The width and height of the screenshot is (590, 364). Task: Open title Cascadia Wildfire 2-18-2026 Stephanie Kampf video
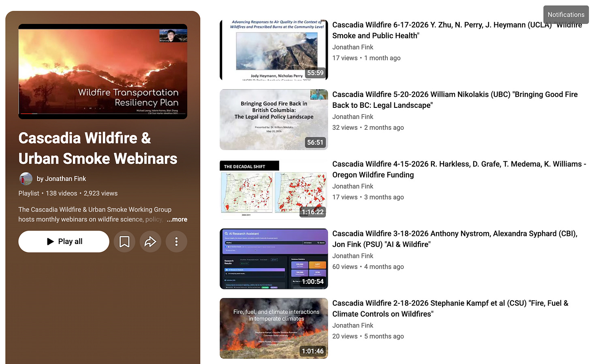450,308
